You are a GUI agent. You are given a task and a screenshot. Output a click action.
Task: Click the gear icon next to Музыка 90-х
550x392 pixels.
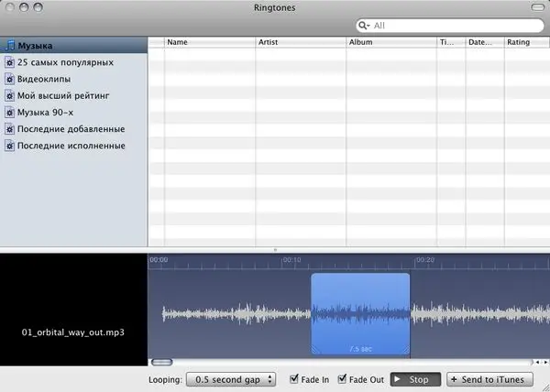tap(9, 113)
